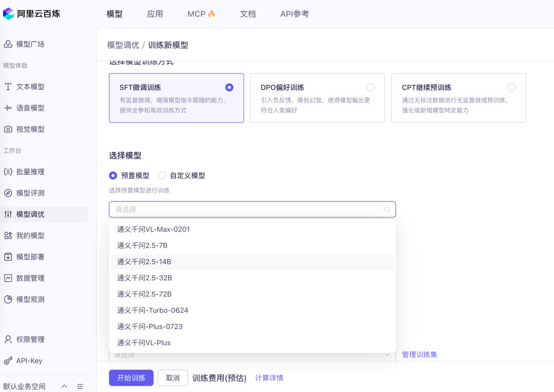The height and width of the screenshot is (392, 554).
Task: Choose 预置模型 radio option
Action: click(x=113, y=175)
